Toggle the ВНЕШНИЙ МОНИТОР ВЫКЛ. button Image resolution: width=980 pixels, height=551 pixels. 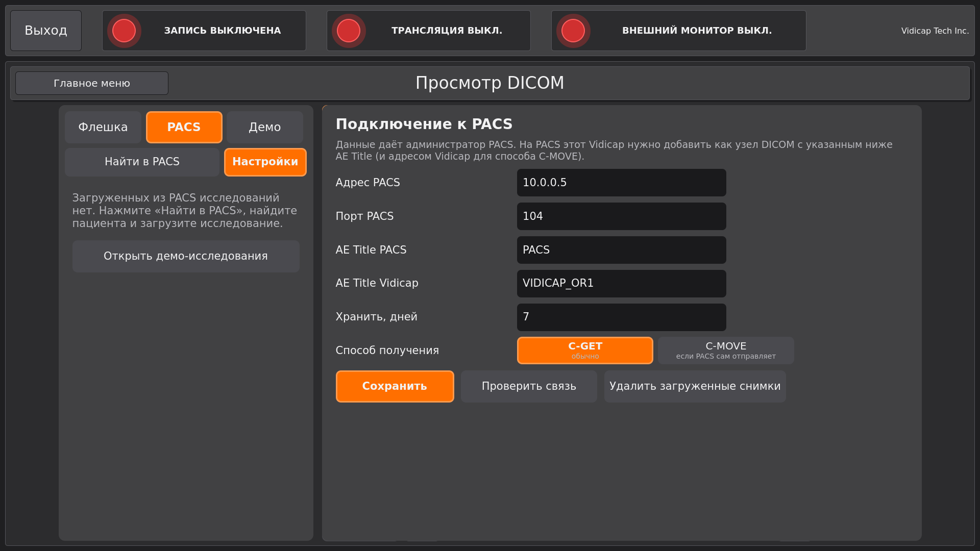(679, 31)
